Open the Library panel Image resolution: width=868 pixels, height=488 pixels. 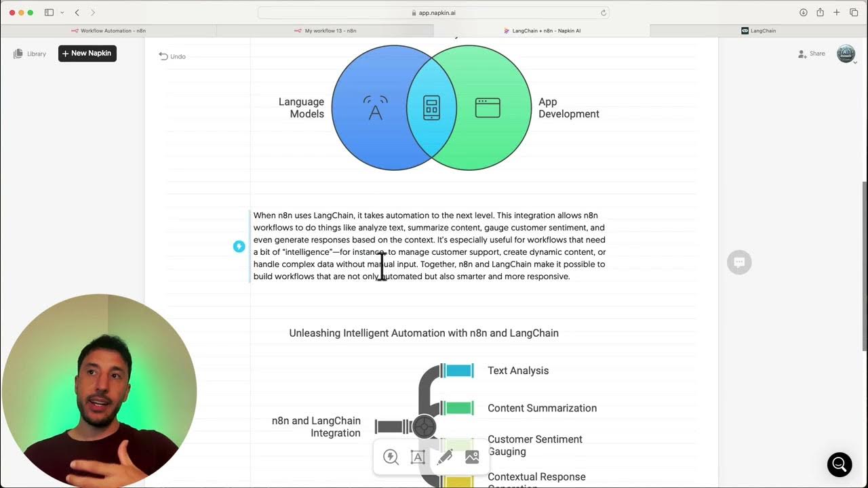[x=30, y=54]
